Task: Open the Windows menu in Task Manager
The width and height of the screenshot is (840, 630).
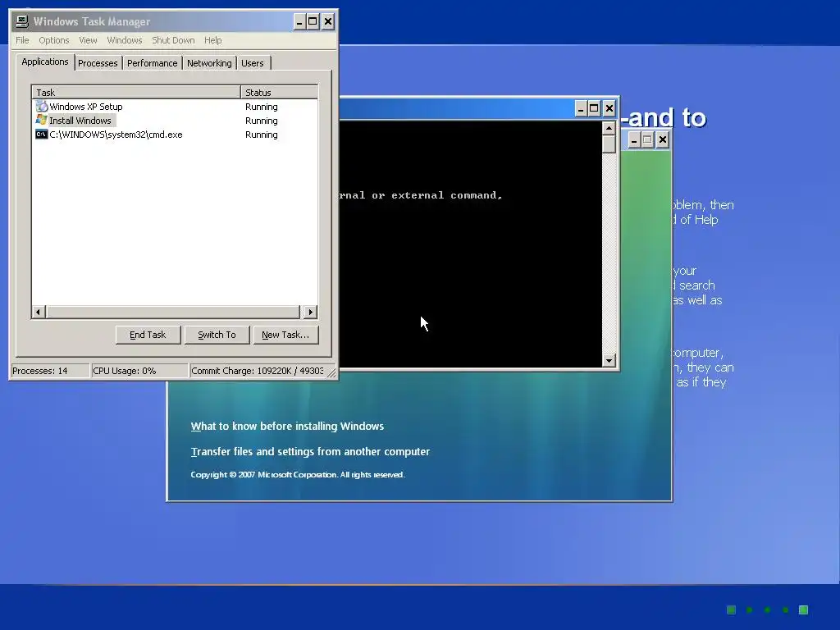Action: click(125, 40)
